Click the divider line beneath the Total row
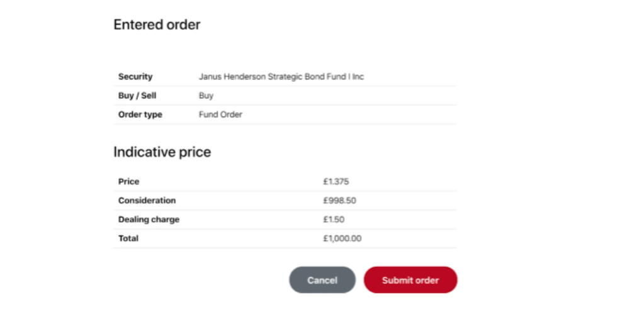The height and width of the screenshot is (310, 644). [x=285, y=248]
